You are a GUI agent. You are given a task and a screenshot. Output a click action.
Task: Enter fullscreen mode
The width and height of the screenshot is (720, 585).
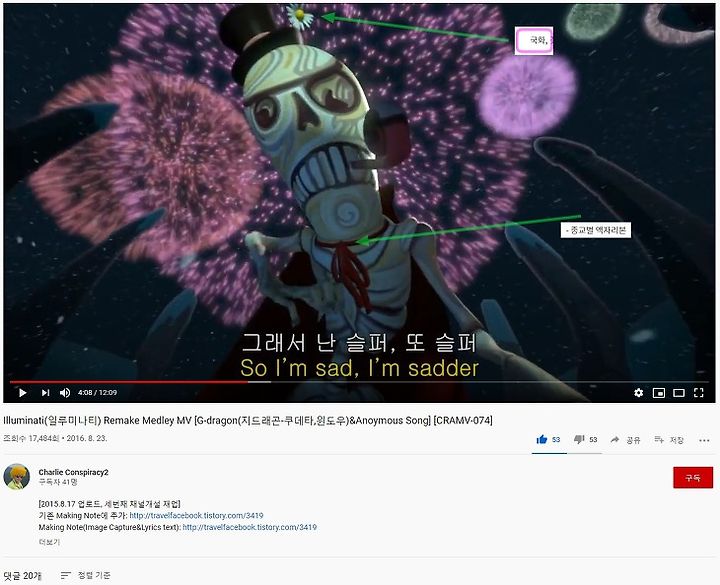pyautogui.click(x=698, y=393)
